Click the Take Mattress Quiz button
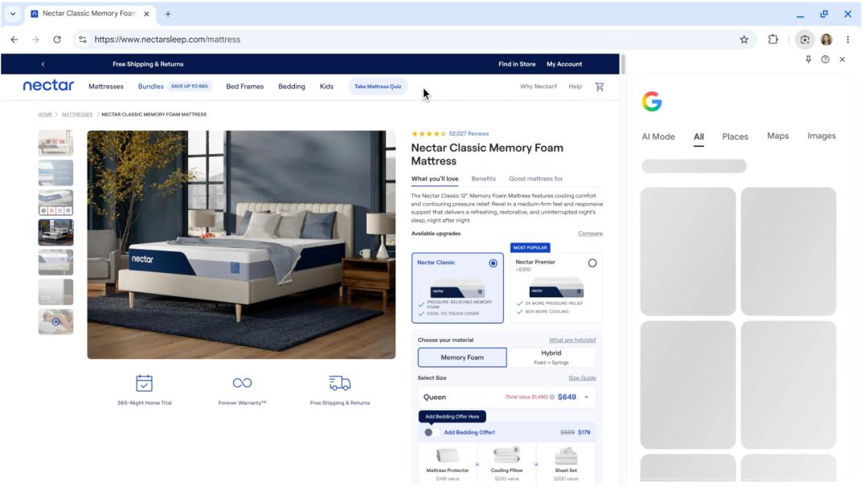Screen dimensions: 868x489 pyautogui.click(x=378, y=87)
